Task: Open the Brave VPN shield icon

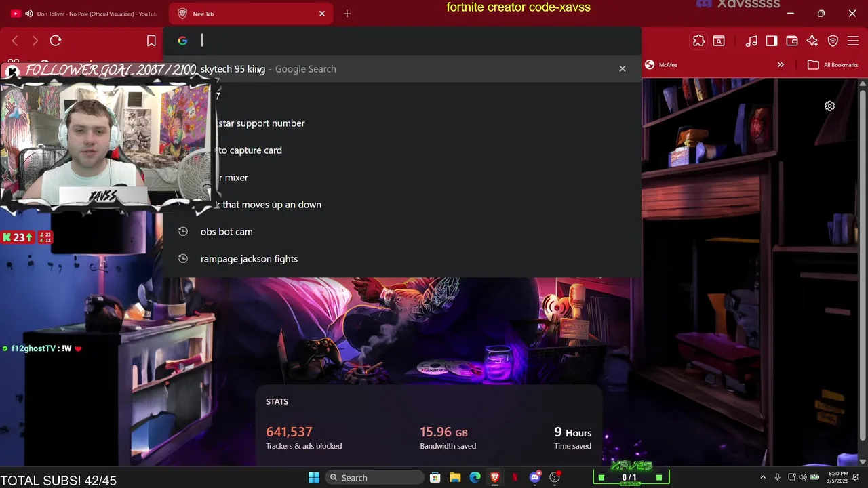Action: (833, 41)
